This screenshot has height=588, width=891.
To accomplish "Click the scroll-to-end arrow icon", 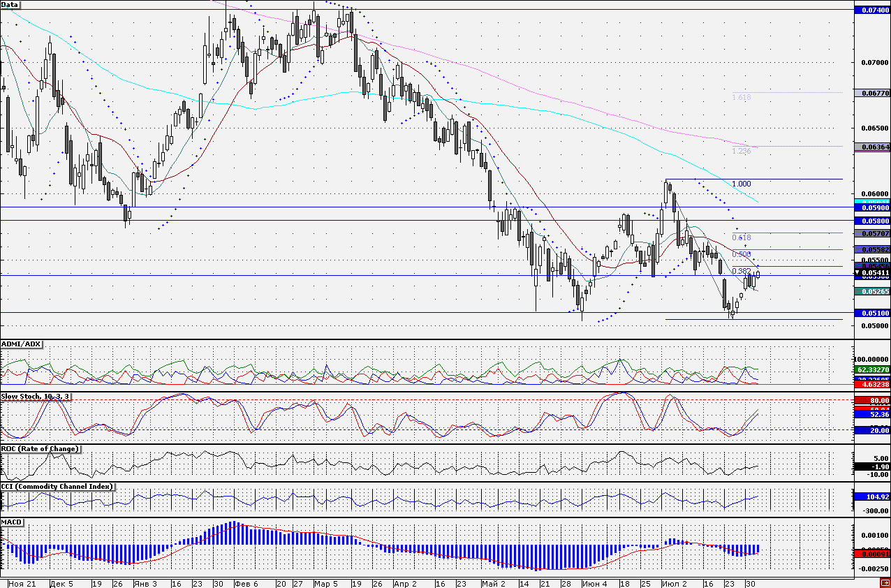I will click(x=883, y=581).
